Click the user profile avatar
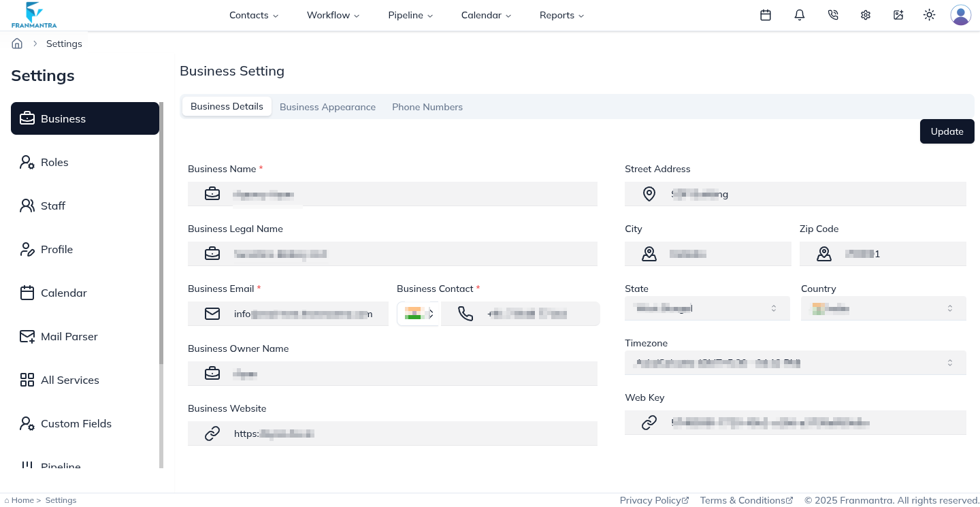The height and width of the screenshot is (507, 980). pyautogui.click(x=960, y=14)
